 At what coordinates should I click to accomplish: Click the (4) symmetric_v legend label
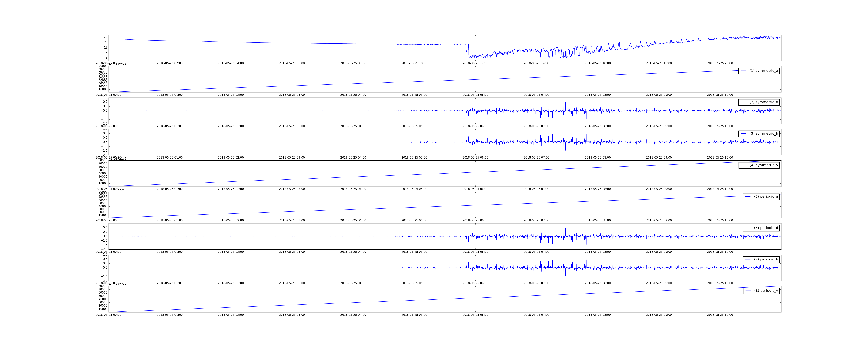point(763,165)
